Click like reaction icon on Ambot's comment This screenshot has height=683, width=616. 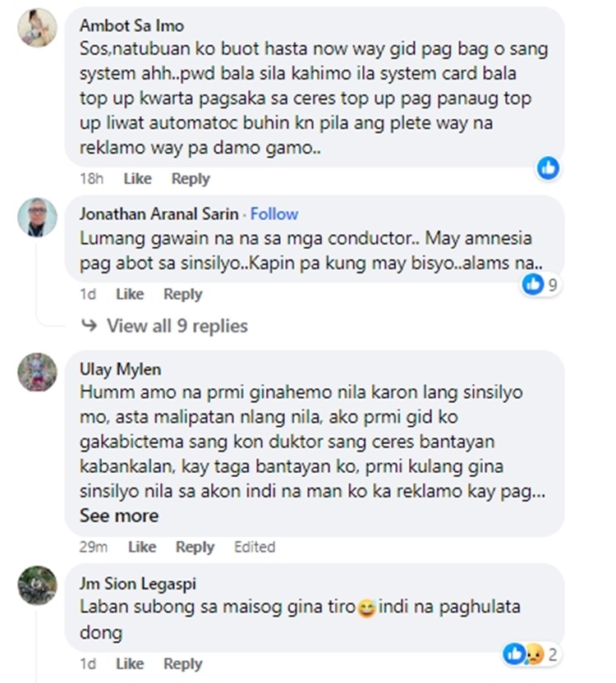coord(548,168)
